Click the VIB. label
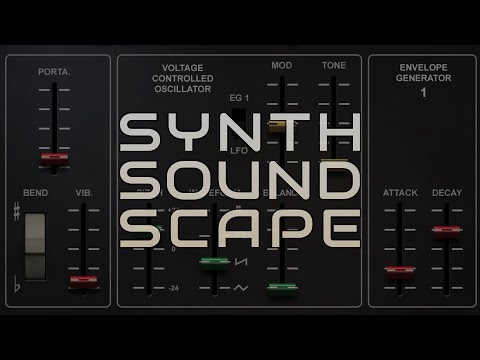The image size is (480, 360). (84, 193)
